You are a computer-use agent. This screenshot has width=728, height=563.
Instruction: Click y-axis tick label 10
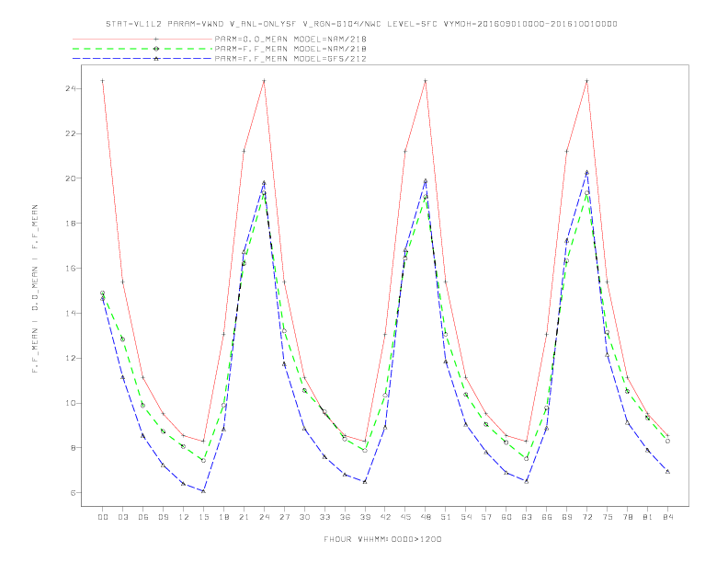pyautogui.click(x=71, y=403)
